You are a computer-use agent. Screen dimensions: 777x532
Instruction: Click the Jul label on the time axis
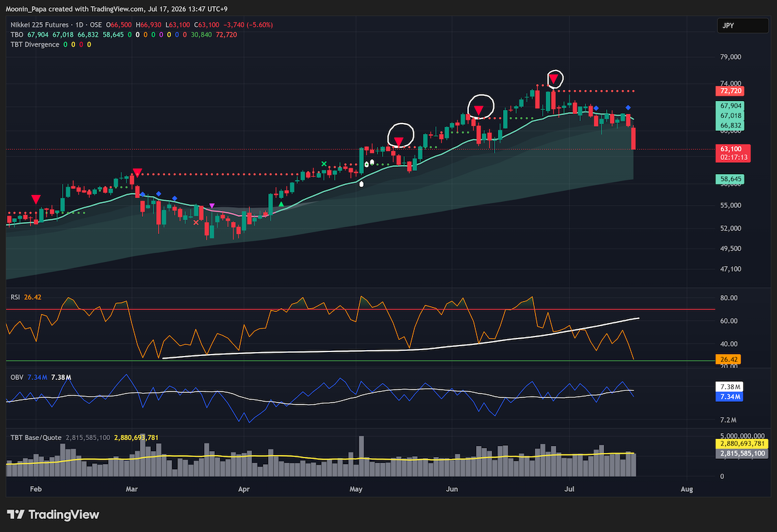[x=569, y=490]
